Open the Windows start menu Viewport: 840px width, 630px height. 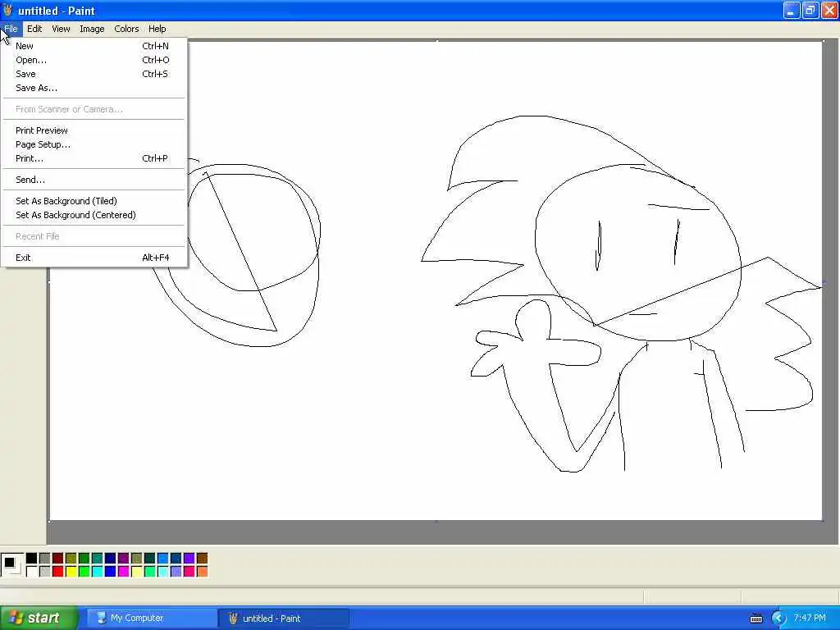click(x=39, y=618)
